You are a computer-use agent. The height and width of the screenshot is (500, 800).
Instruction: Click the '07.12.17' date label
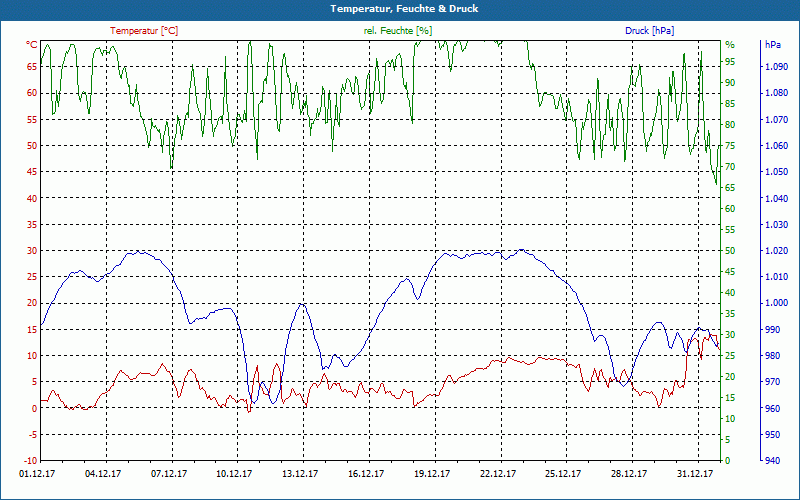pos(169,474)
